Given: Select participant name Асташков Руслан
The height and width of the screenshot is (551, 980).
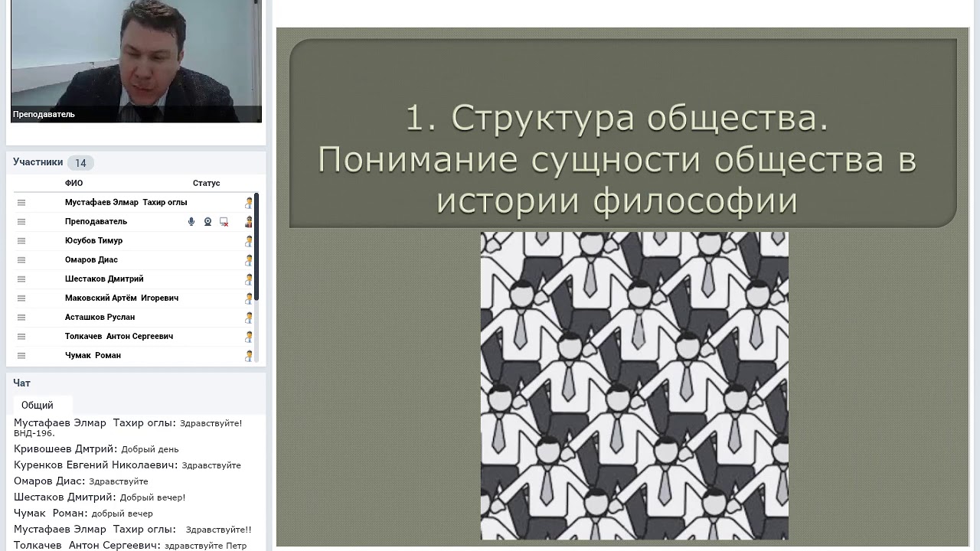Looking at the screenshot, I should tap(100, 317).
